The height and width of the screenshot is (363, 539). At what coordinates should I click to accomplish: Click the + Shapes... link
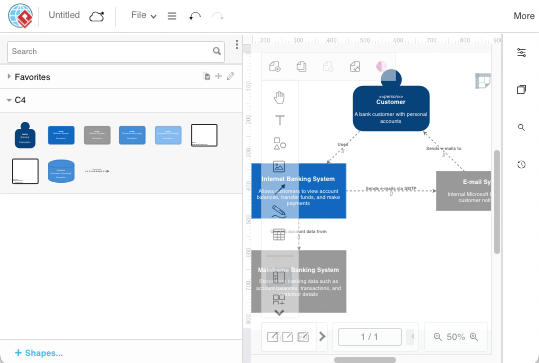pos(39,353)
